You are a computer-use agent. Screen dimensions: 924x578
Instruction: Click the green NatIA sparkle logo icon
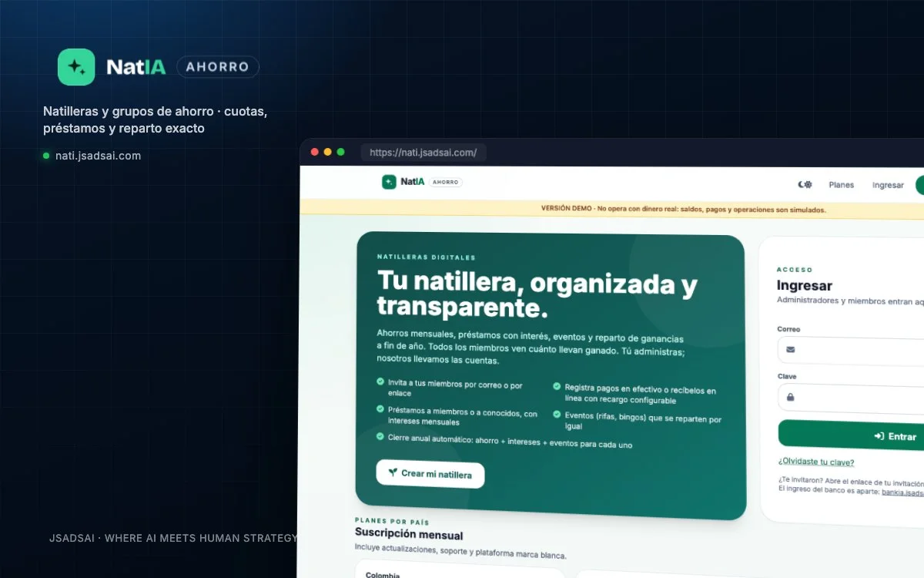(x=76, y=67)
